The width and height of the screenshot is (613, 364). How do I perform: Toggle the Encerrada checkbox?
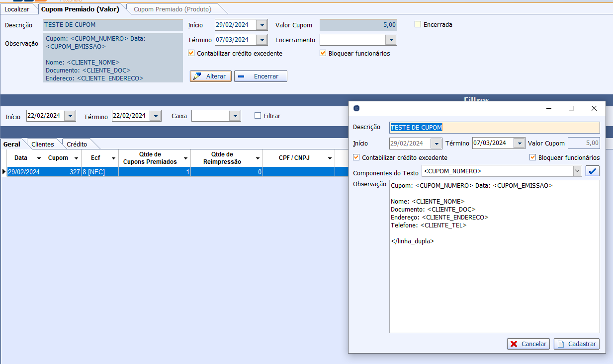418,24
